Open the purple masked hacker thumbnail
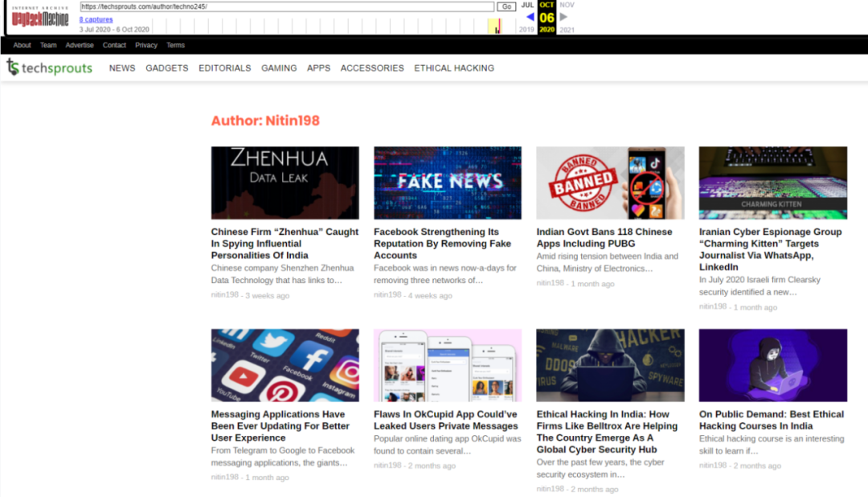 point(773,365)
